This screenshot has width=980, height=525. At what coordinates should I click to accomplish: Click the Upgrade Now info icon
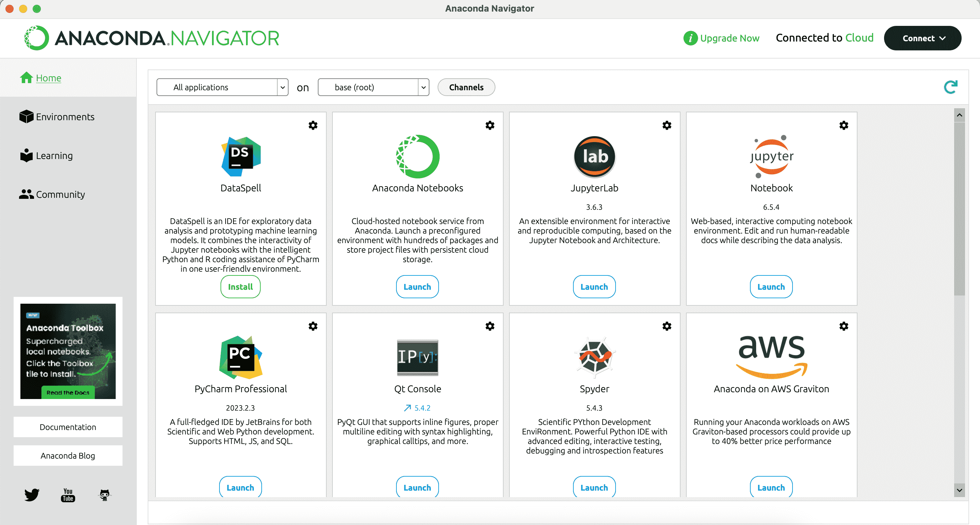tap(690, 38)
